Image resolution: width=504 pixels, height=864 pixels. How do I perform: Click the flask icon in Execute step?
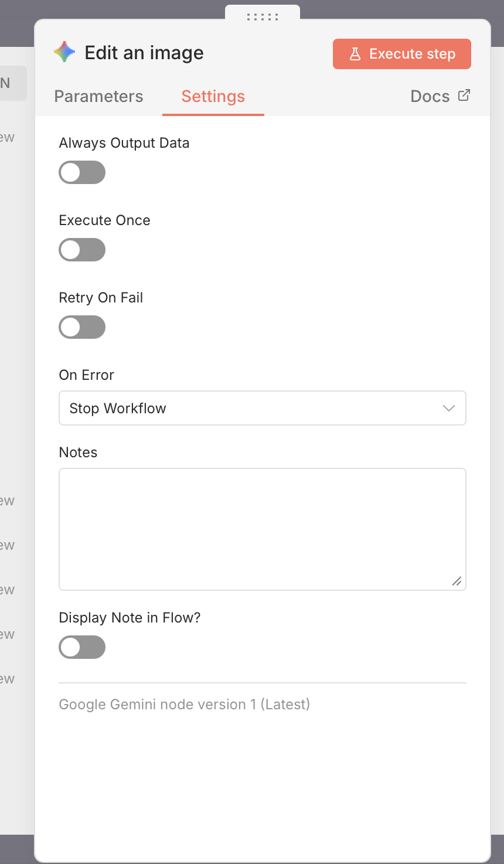tap(355, 54)
